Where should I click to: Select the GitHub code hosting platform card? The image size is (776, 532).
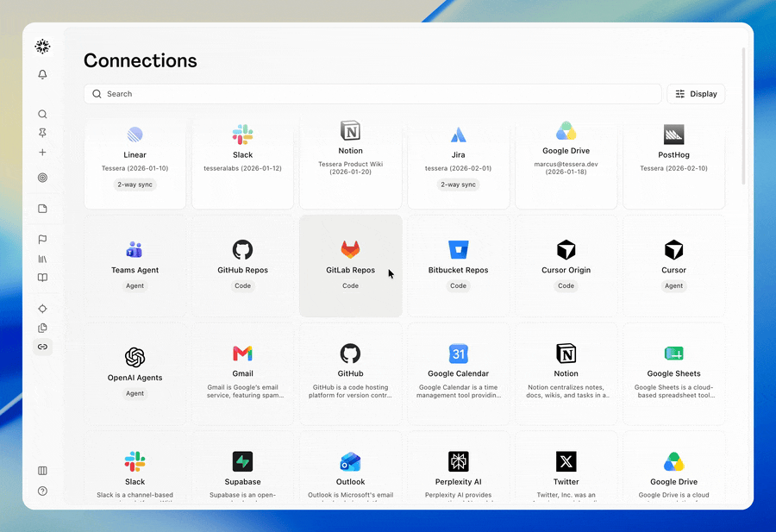pos(350,374)
